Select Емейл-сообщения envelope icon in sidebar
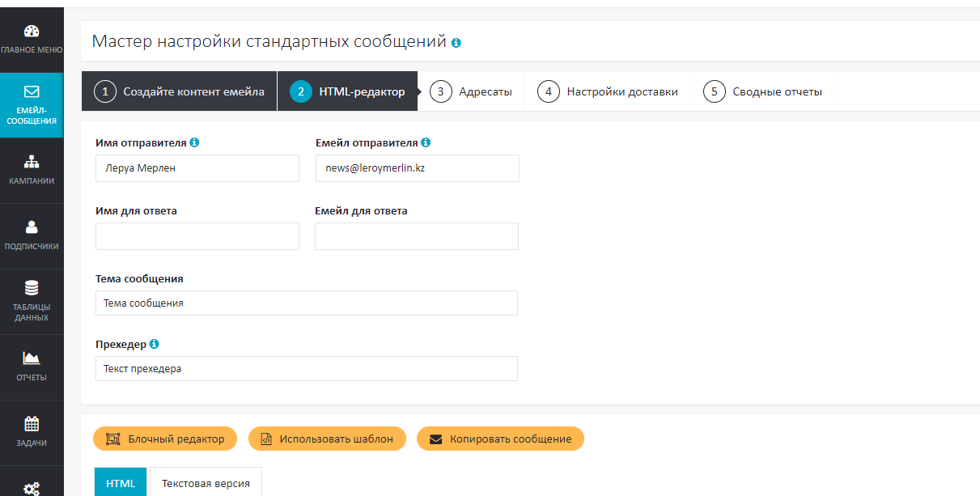 (32, 92)
